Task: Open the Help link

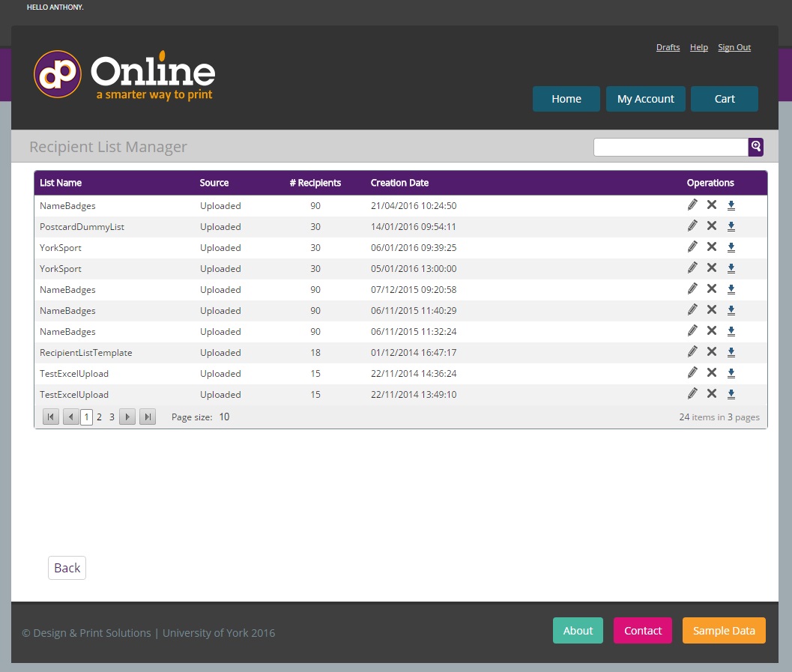Action: pyautogui.click(x=699, y=47)
